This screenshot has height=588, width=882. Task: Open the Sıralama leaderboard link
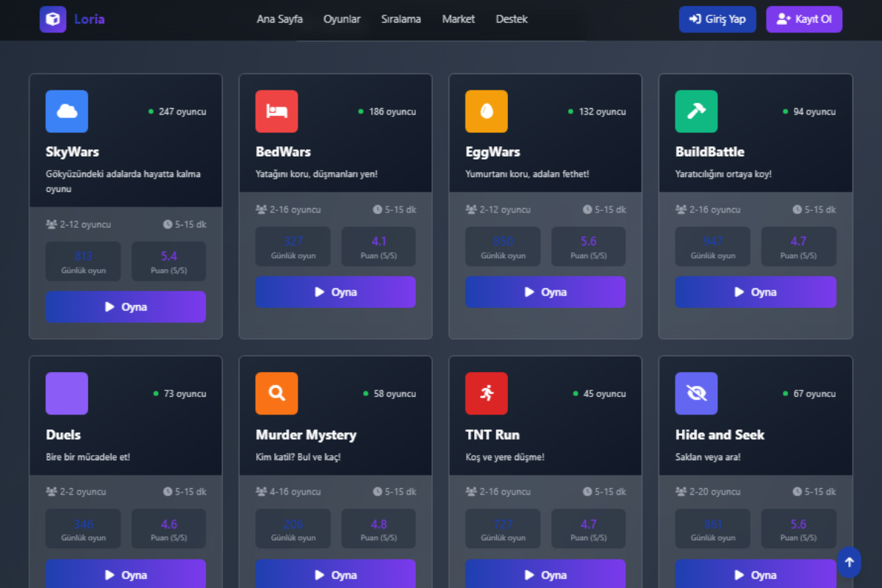pos(401,19)
